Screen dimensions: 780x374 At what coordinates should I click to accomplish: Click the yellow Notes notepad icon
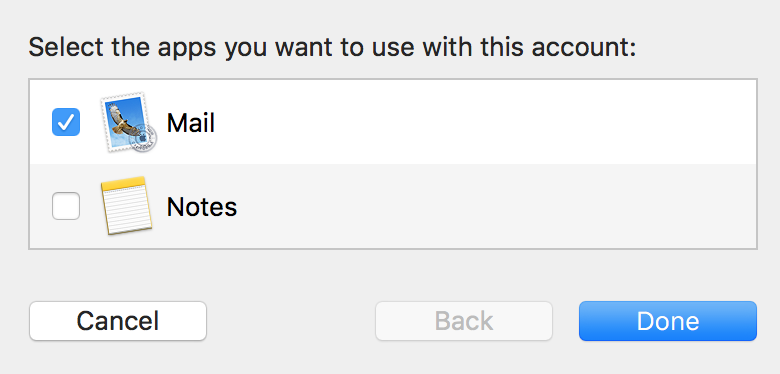tap(126, 205)
